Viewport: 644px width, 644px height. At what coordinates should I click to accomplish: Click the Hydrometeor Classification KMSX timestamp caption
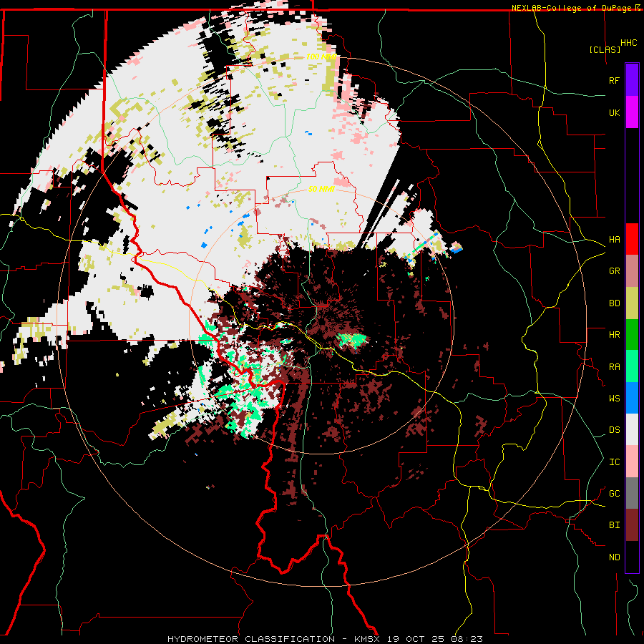[x=325, y=639]
